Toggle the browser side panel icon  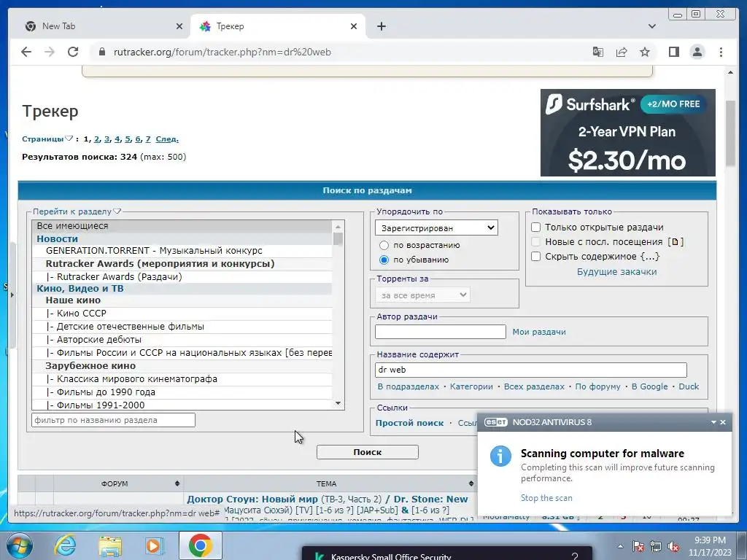[x=673, y=52]
